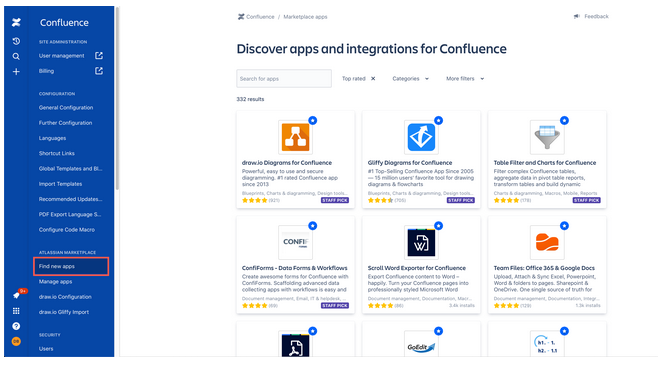Viewport: 658px width, 372px height.
Task: Click blue badge on Scroll Word Exporter card
Action: (x=439, y=226)
